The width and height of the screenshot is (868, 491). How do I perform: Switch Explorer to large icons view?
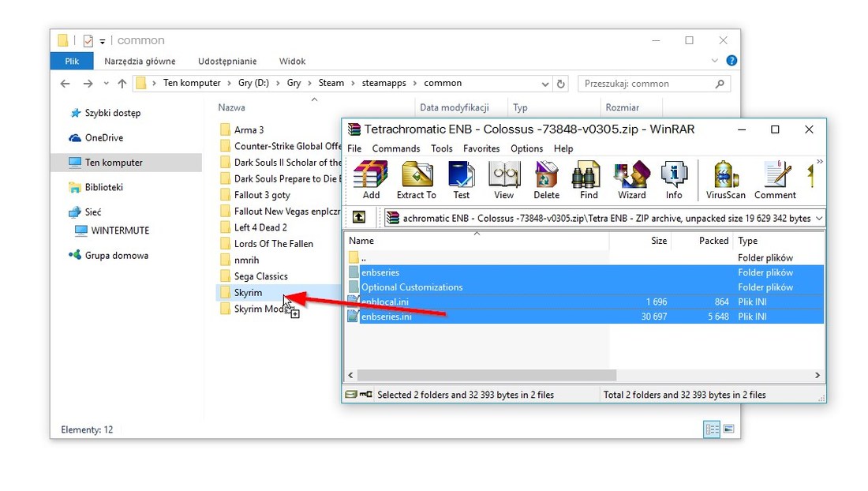coord(728,429)
